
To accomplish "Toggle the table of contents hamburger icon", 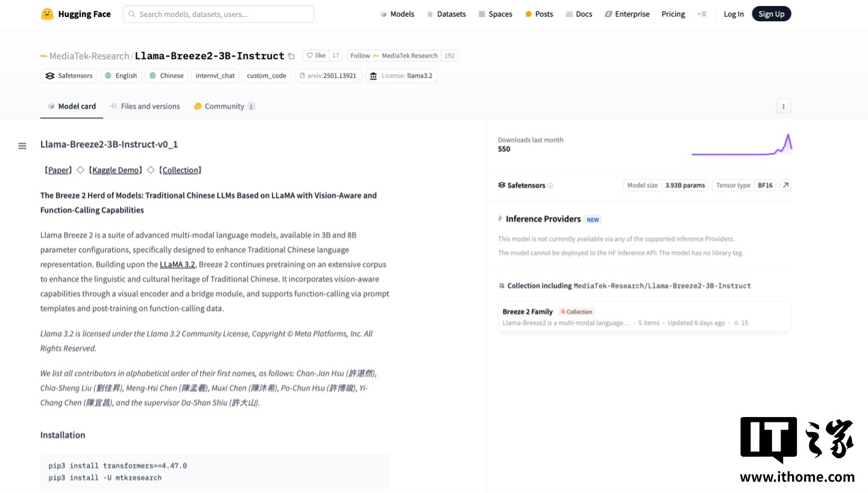I will click(x=22, y=145).
